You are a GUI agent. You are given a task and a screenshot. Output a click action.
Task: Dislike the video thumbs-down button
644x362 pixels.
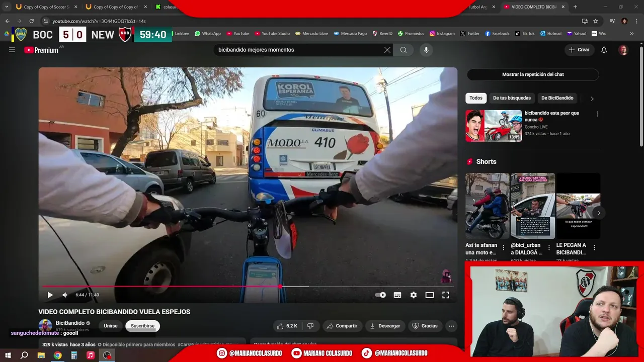coord(310,326)
